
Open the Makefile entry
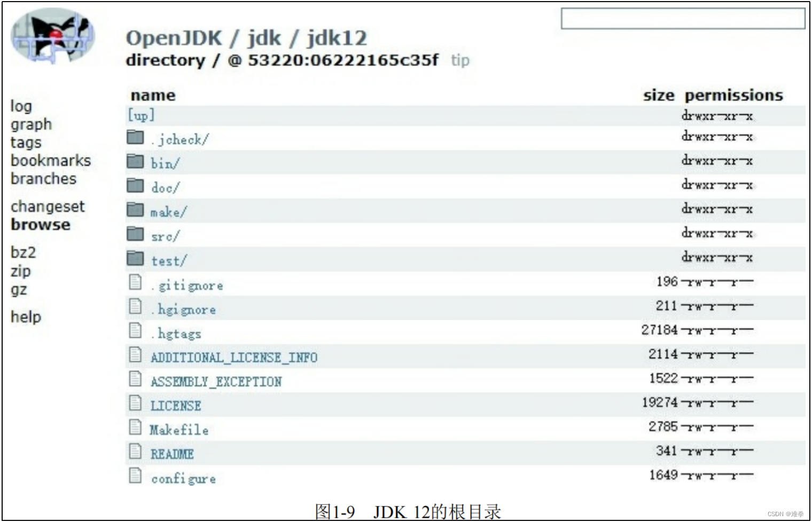point(179,430)
